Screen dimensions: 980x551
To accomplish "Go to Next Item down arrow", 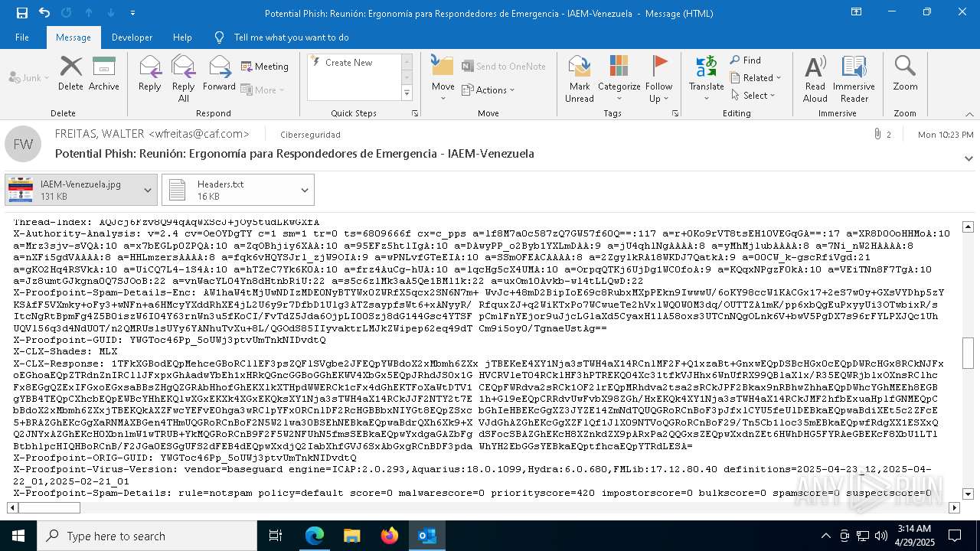I will click(111, 13).
